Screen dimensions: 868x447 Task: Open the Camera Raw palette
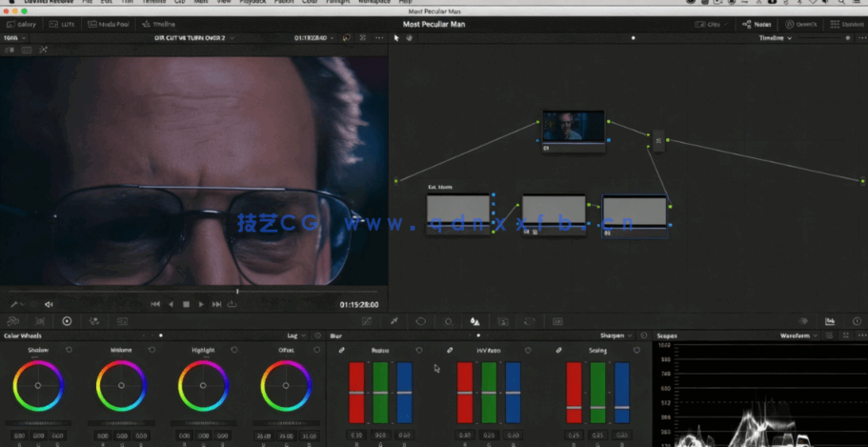pyautogui.click(x=13, y=321)
